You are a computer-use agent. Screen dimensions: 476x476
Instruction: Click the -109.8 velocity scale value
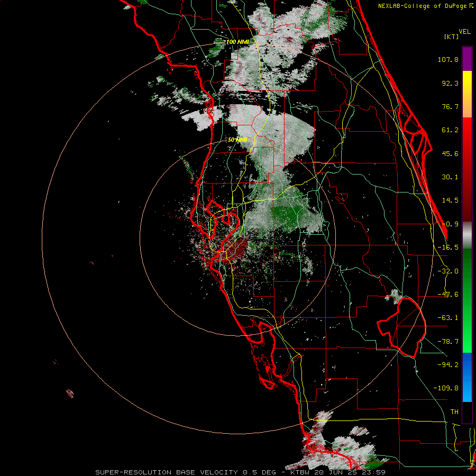pyautogui.click(x=446, y=388)
